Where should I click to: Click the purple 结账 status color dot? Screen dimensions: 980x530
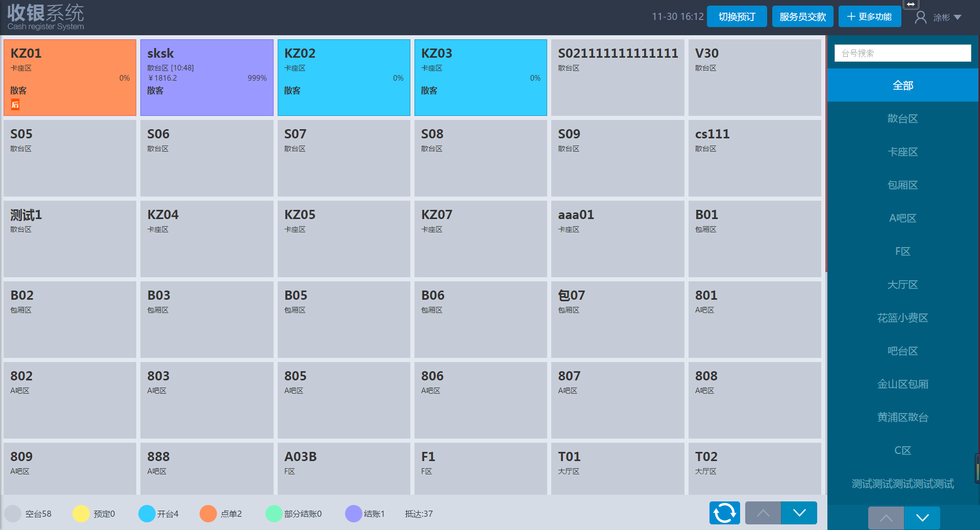pos(354,514)
